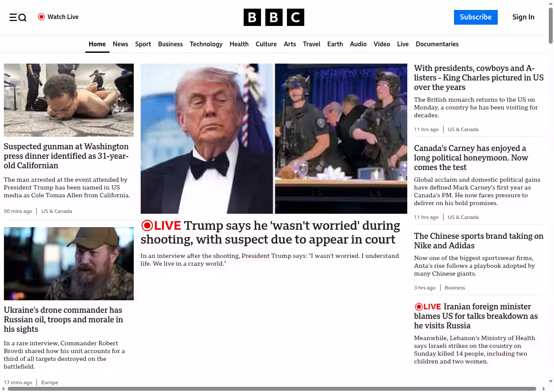Click the BBC logo
554x392 pixels.
pyautogui.click(x=274, y=17)
